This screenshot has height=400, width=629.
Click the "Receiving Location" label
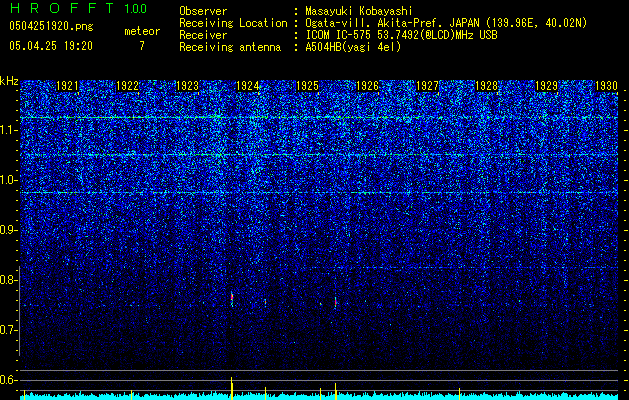tap(233, 23)
